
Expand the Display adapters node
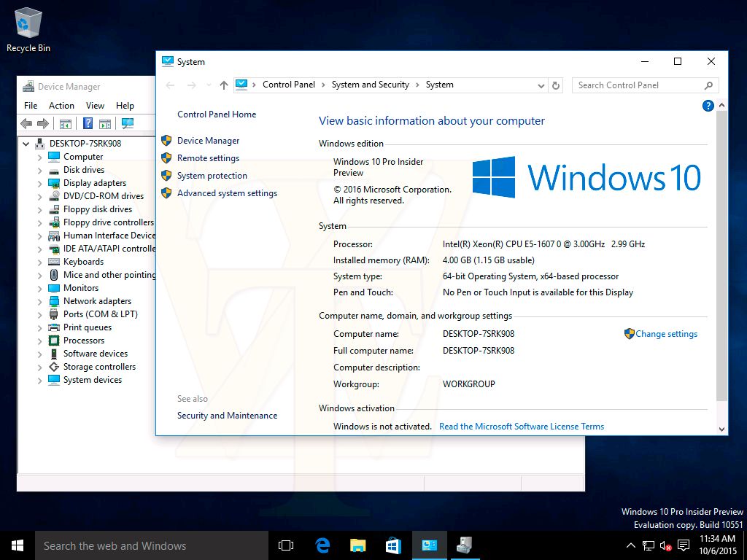click(39, 183)
